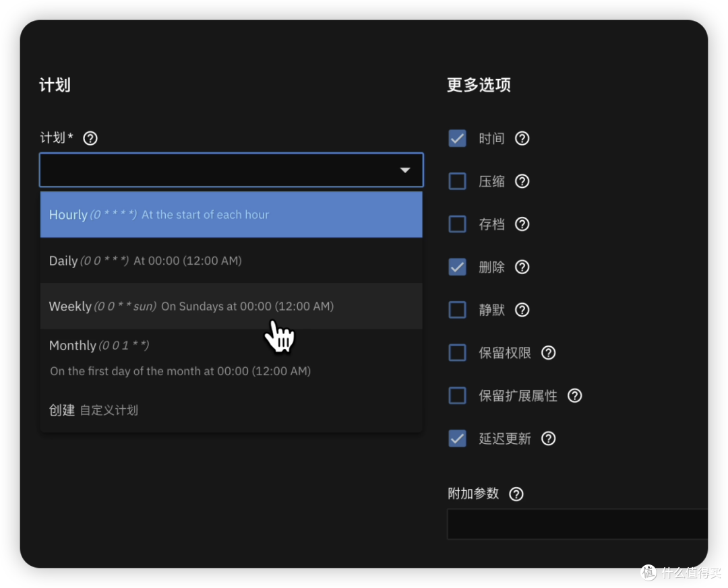Click the 附加参数 input field
The height and width of the screenshot is (588, 728).
[577, 524]
